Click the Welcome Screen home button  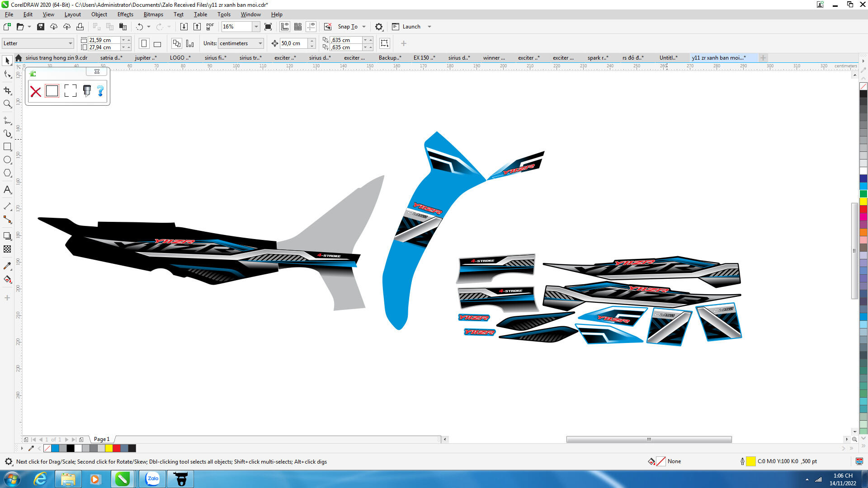pyautogui.click(x=19, y=58)
